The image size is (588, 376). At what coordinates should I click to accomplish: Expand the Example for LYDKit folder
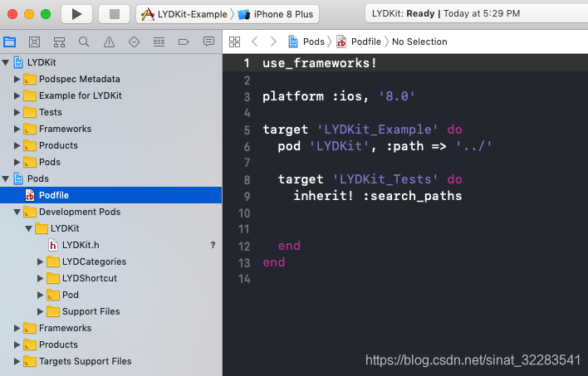[17, 95]
